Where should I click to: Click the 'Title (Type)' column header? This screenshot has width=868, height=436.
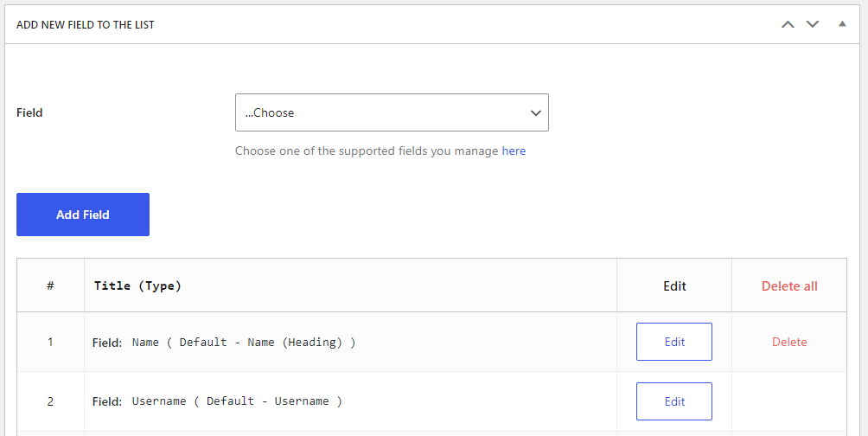137,285
